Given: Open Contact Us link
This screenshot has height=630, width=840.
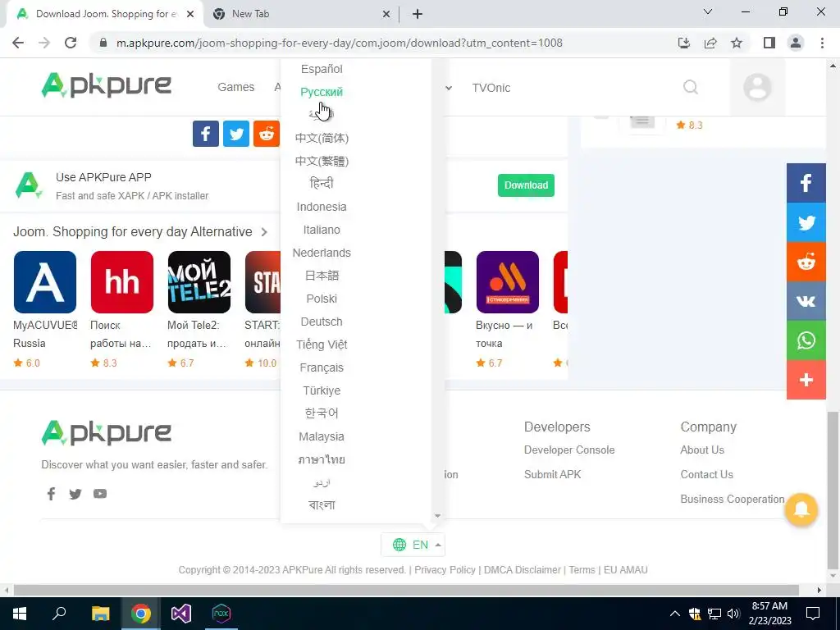Looking at the screenshot, I should [x=706, y=475].
